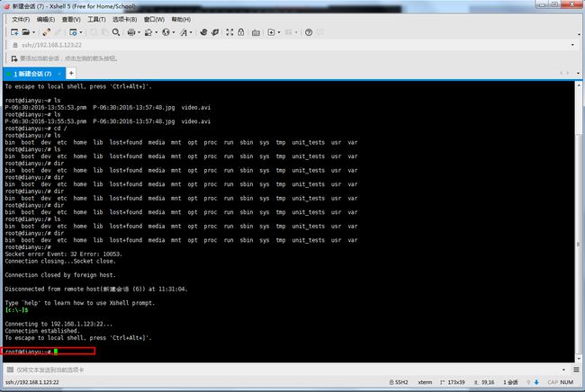Click the blue download arrow status icon

tap(536, 382)
